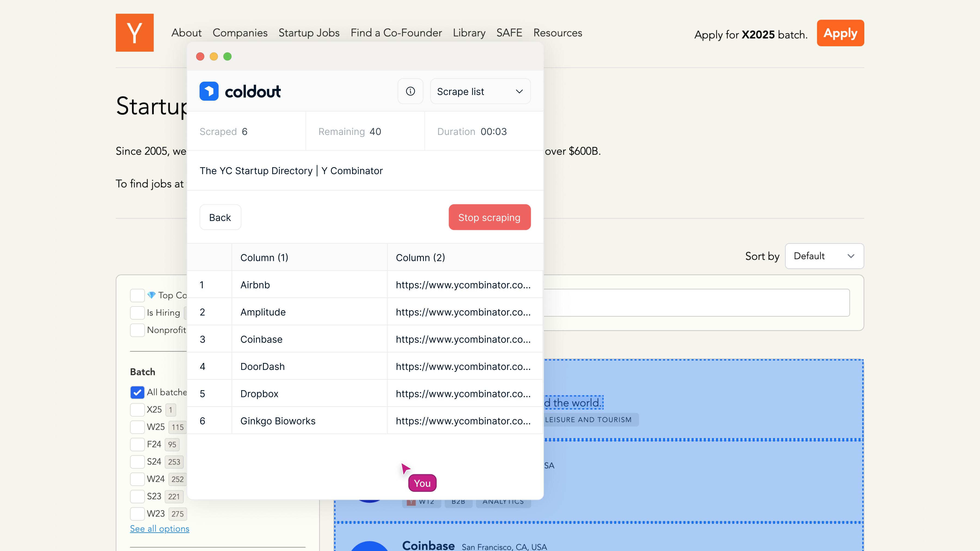The width and height of the screenshot is (980, 551).
Task: Select the Airbnb cell
Action: click(309, 285)
